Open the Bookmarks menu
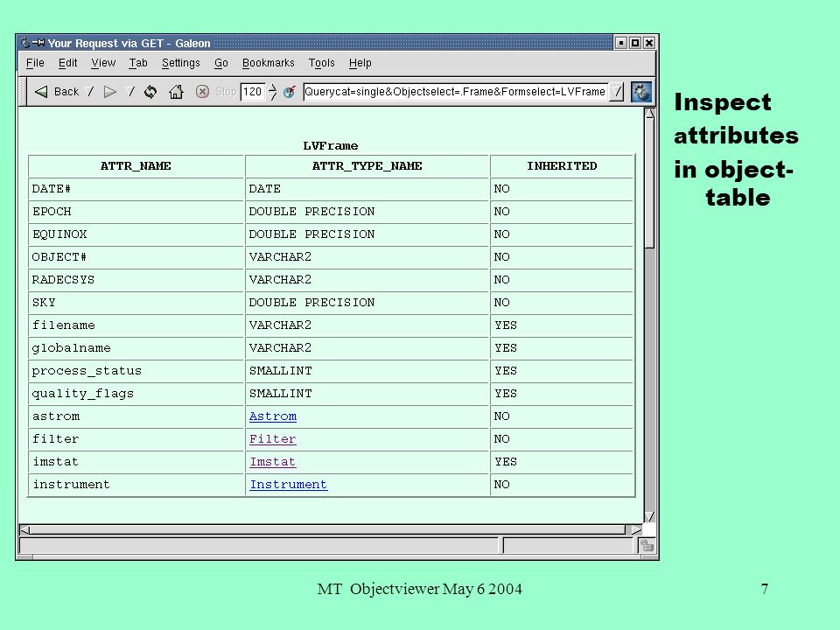The image size is (840, 630). pos(268,63)
